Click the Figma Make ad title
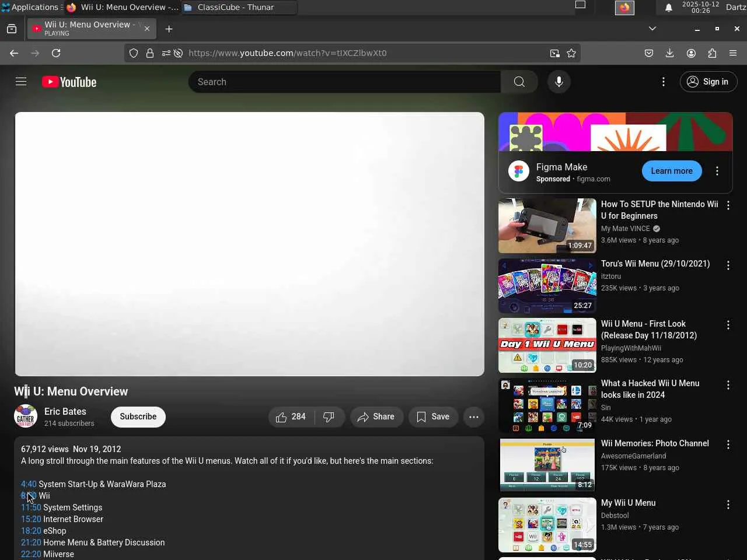This screenshot has height=560, width=747. (561, 167)
